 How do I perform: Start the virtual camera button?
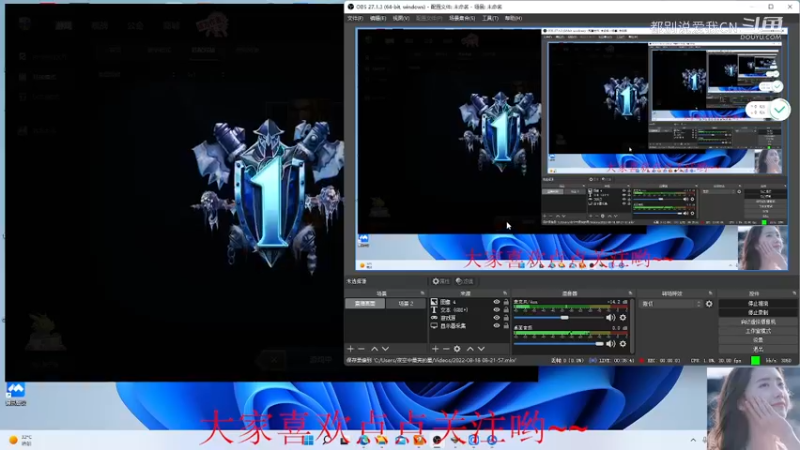(x=758, y=322)
